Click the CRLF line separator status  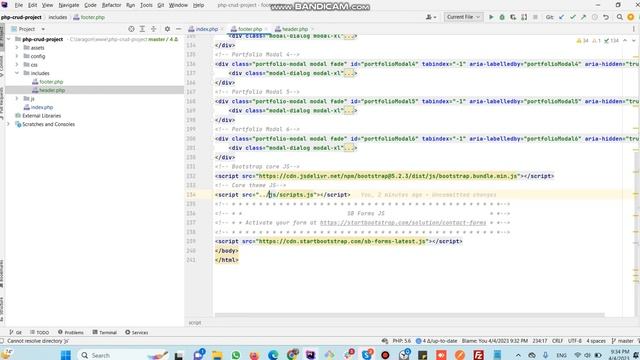point(557,341)
